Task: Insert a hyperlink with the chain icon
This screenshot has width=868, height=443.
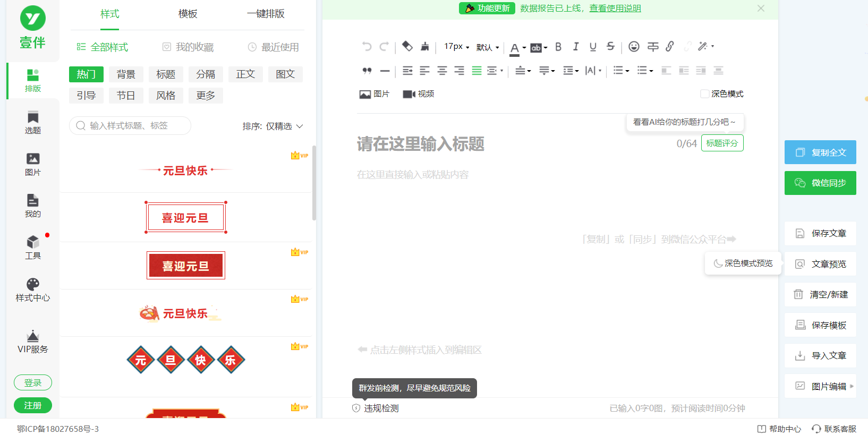Action: (x=670, y=47)
